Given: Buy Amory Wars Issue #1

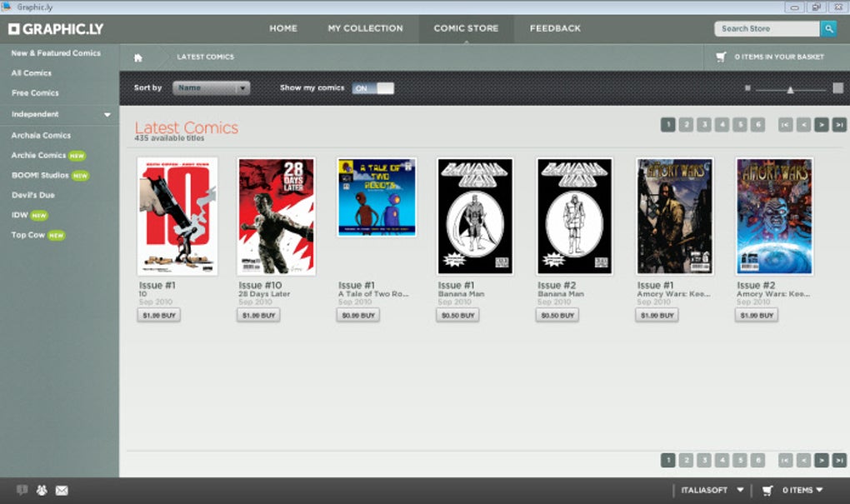Looking at the screenshot, I should coord(657,316).
